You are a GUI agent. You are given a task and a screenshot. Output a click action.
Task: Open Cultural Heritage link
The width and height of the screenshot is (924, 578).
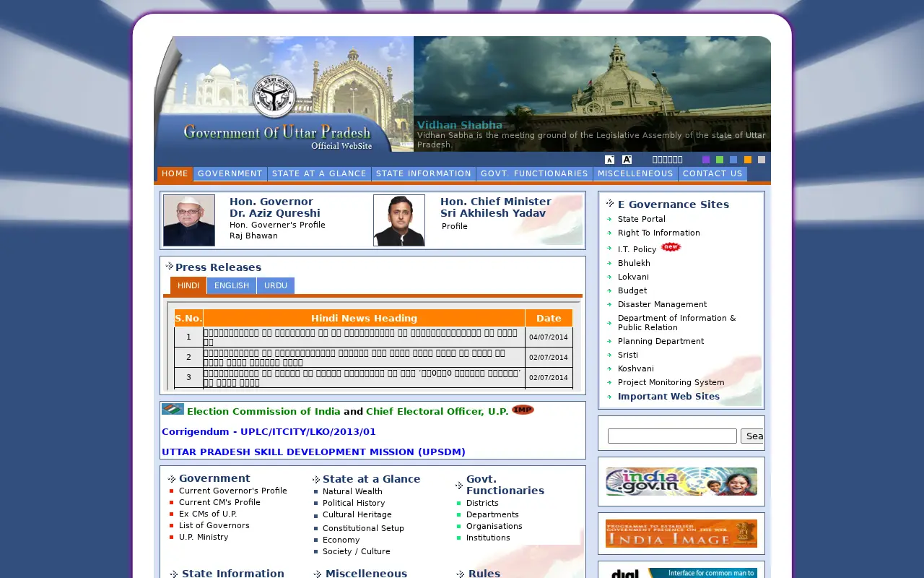tap(357, 514)
